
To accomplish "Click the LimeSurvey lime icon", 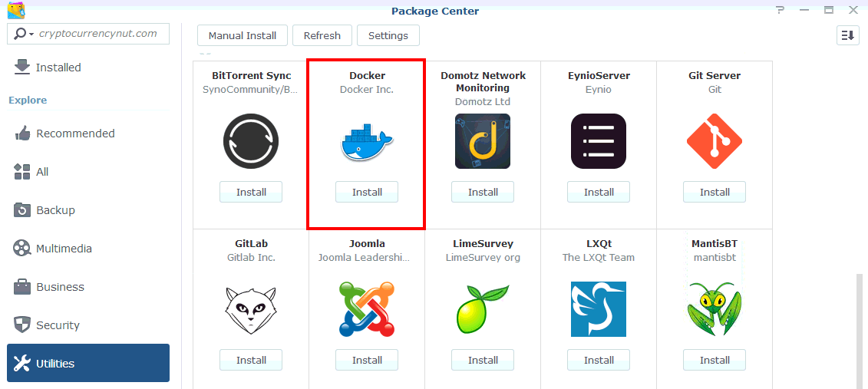I will [483, 308].
